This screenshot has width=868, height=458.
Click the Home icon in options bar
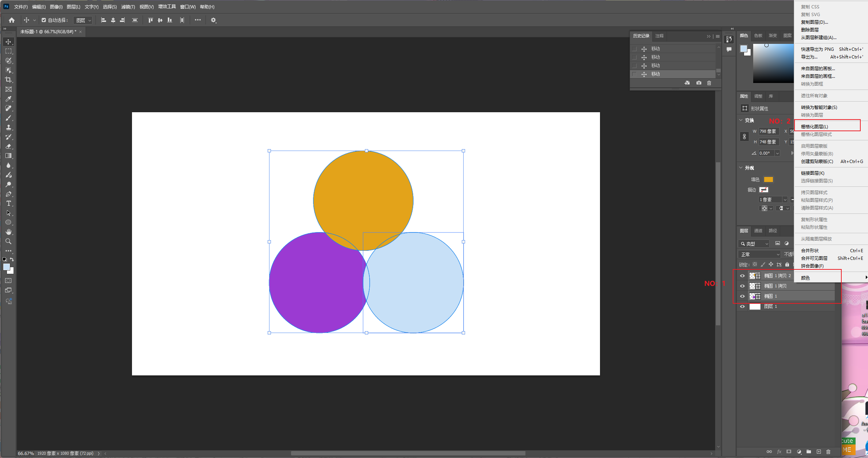pos(12,20)
